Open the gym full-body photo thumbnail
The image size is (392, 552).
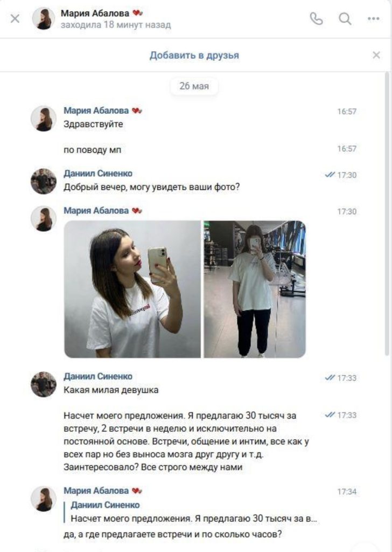click(x=255, y=289)
